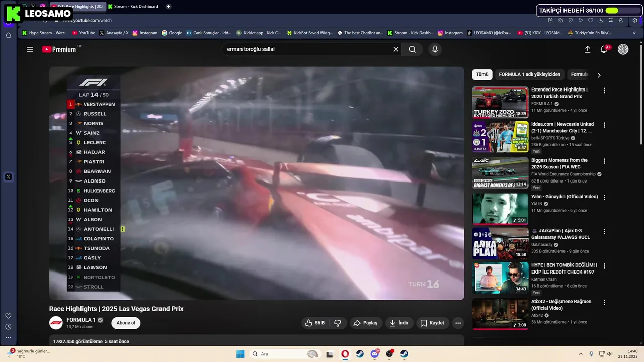Go to YouTube Premium home logo
This screenshot has height=362, width=644.
59,49
